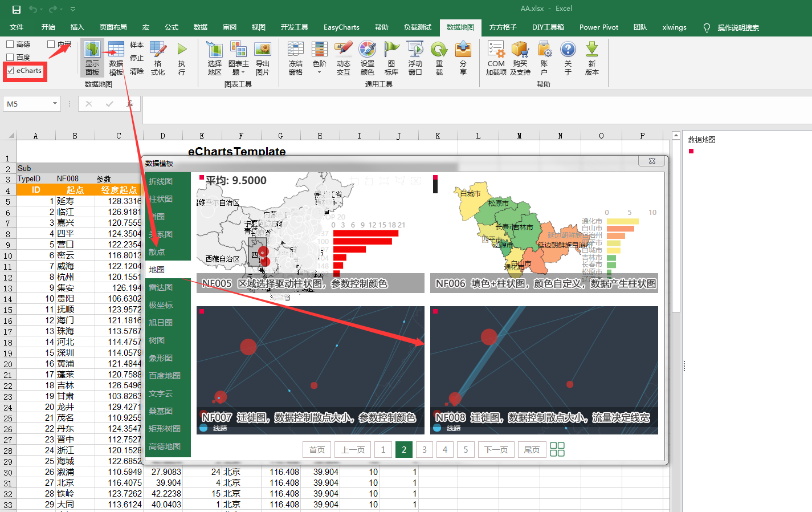812x512 pixels.
Task: Click the 数据模板 (data templates) icon
Action: click(x=115, y=59)
